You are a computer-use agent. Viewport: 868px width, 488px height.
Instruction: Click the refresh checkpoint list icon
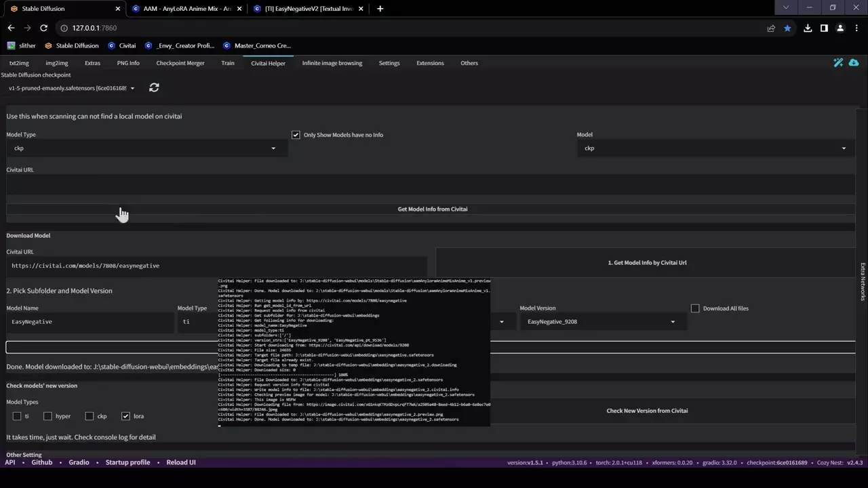point(154,87)
